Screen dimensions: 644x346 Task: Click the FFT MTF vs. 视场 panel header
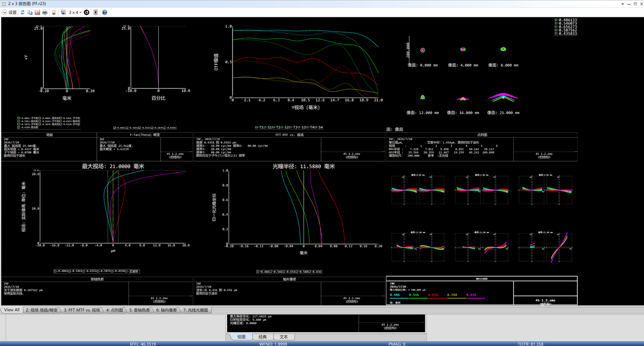289,135
